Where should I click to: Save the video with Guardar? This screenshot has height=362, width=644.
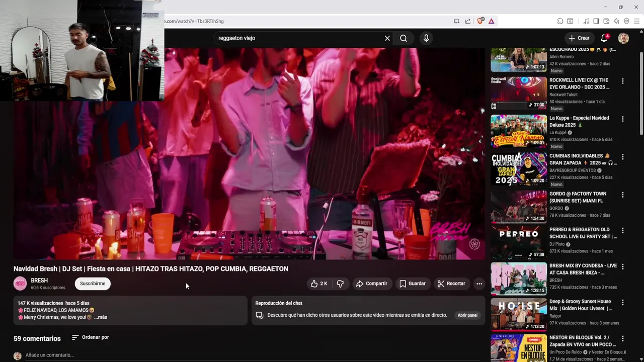pos(413,284)
